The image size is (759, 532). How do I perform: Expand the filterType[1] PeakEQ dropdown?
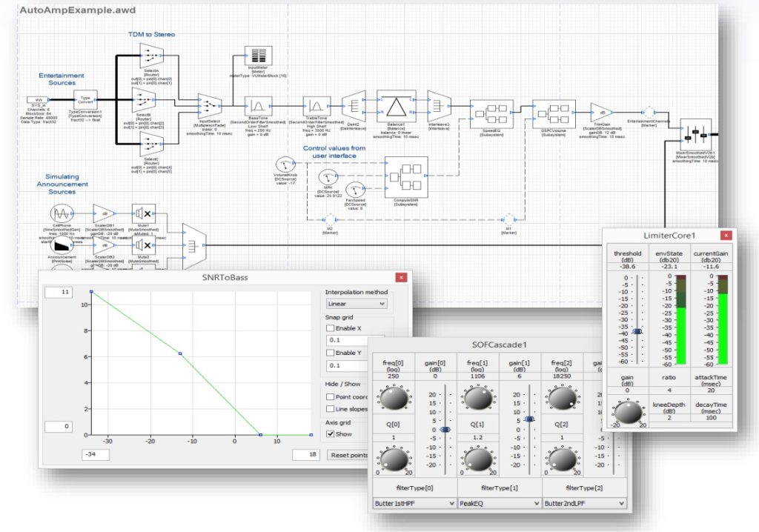pos(499,503)
